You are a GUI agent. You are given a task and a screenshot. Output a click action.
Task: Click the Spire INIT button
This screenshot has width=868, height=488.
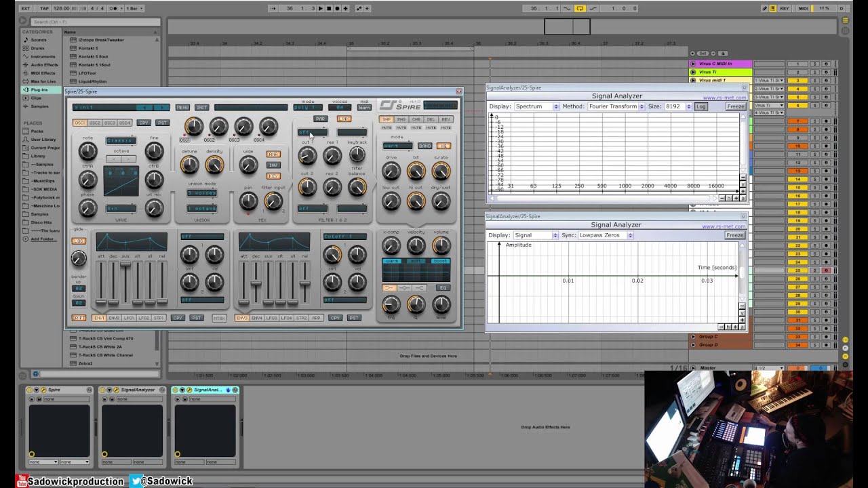(202, 107)
